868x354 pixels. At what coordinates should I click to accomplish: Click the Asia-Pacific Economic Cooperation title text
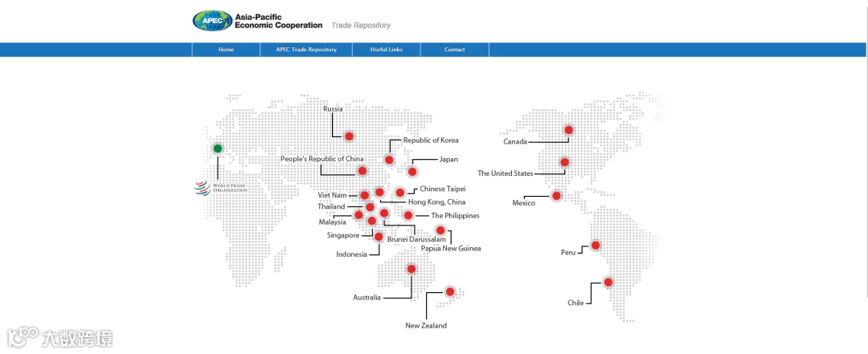point(278,21)
